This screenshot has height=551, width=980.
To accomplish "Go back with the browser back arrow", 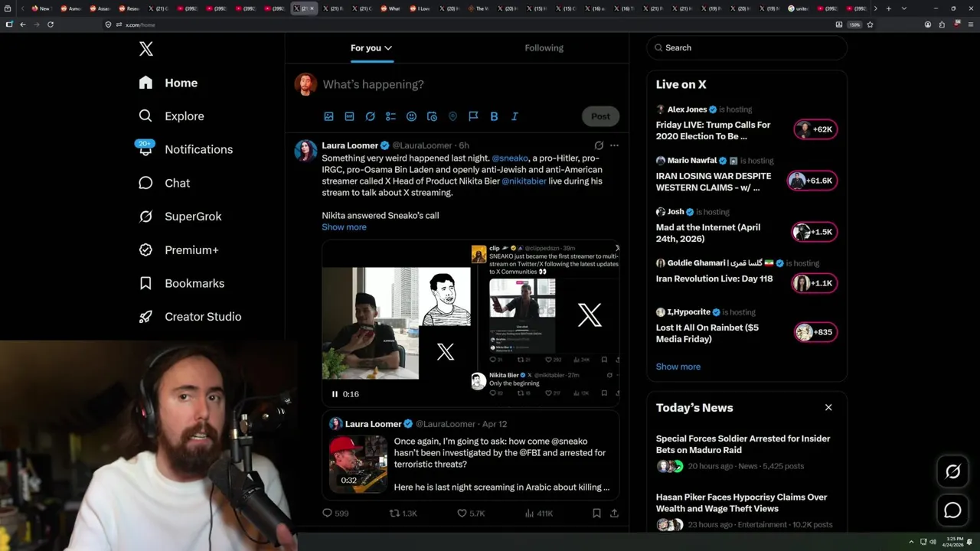I will pyautogui.click(x=23, y=24).
